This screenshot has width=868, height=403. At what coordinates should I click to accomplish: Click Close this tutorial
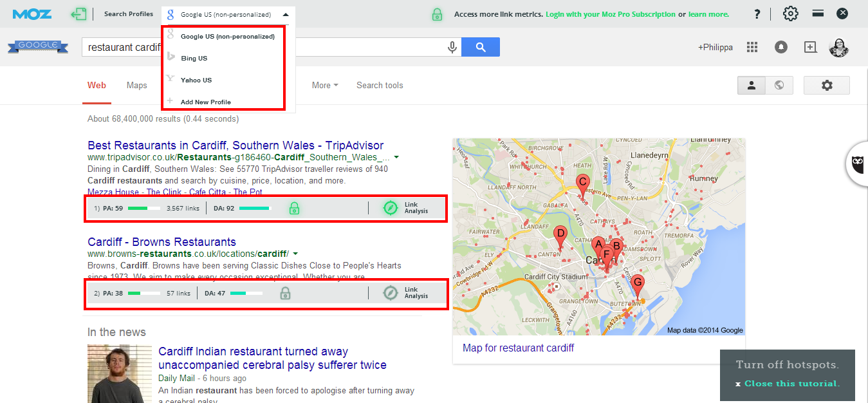(791, 384)
